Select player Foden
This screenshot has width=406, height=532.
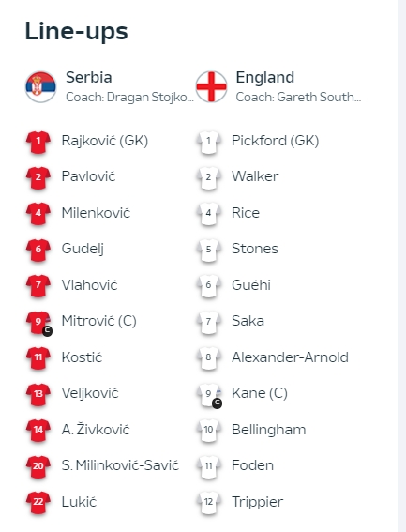252,465
